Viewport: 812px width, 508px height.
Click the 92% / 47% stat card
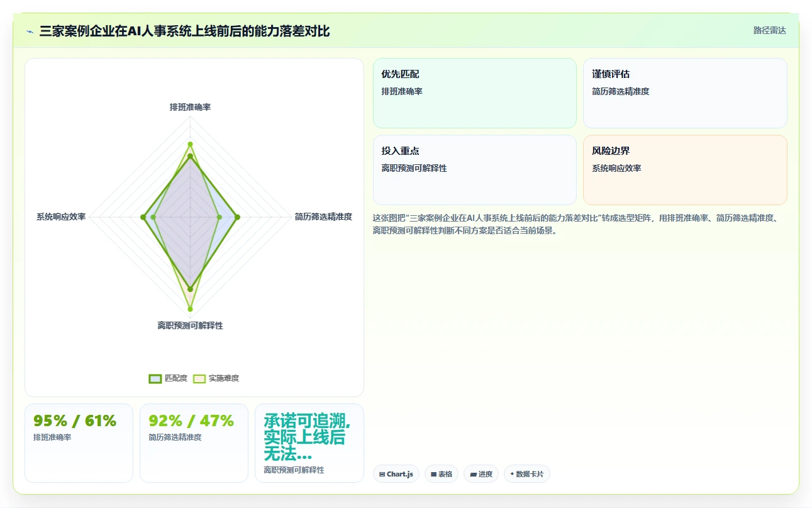coord(194,443)
